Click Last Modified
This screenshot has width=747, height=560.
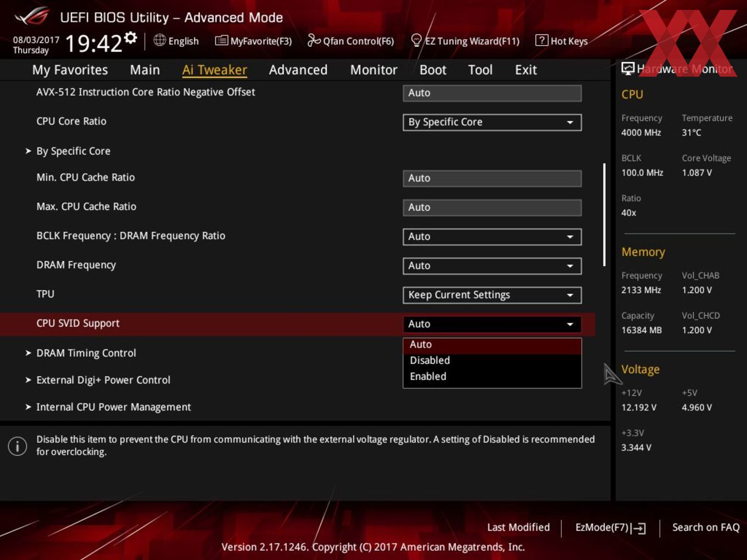tap(519, 527)
